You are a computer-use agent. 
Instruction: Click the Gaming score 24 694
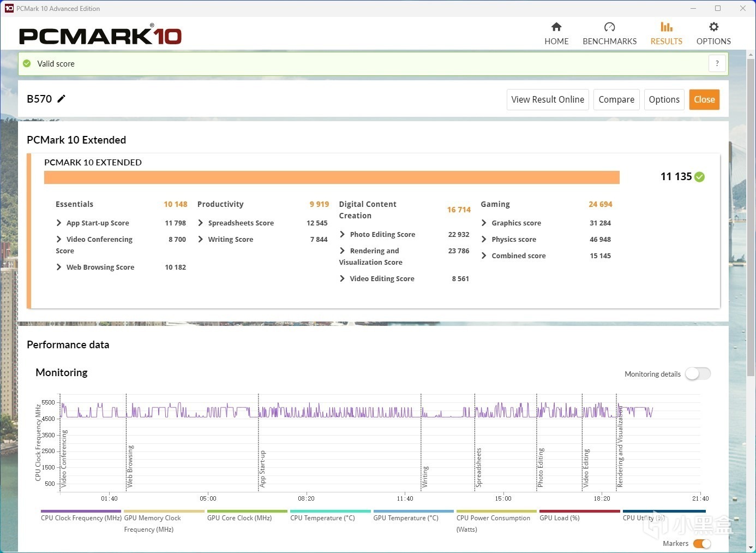pos(600,204)
